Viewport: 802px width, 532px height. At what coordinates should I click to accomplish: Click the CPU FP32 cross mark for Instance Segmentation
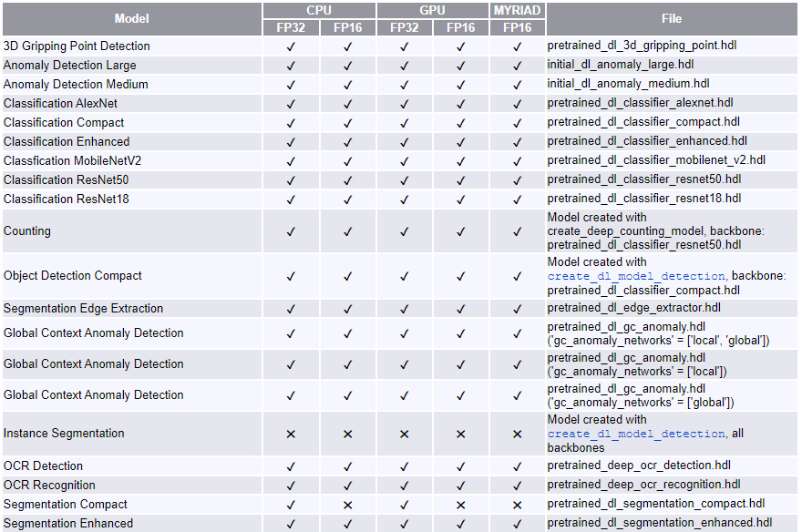pyautogui.click(x=291, y=434)
